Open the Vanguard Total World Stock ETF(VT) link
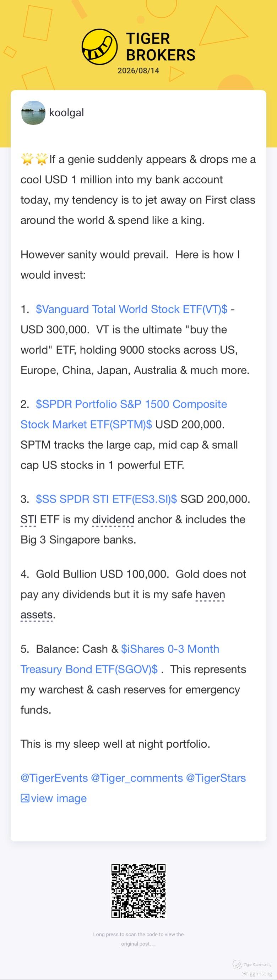277x980 pixels. point(131,309)
